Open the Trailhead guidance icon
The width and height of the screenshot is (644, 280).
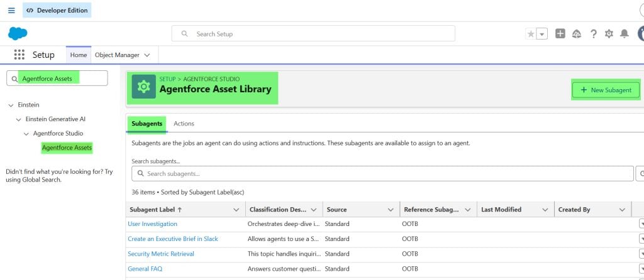(x=577, y=34)
